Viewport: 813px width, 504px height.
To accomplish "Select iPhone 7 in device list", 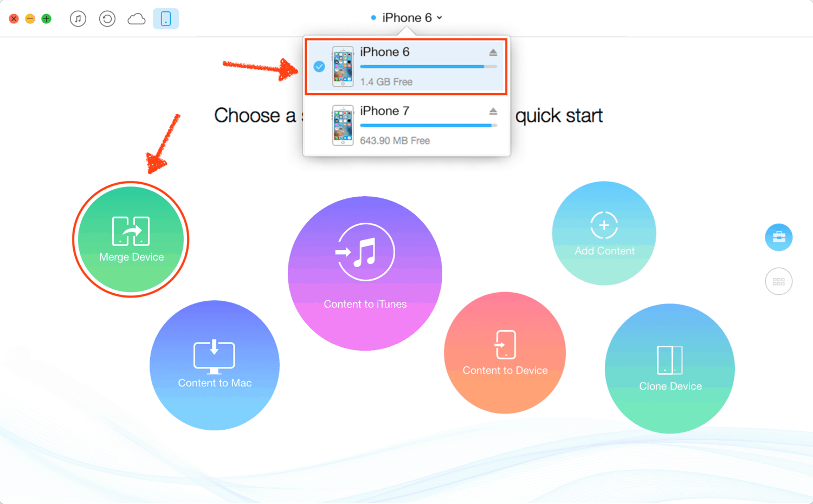I will [x=406, y=126].
